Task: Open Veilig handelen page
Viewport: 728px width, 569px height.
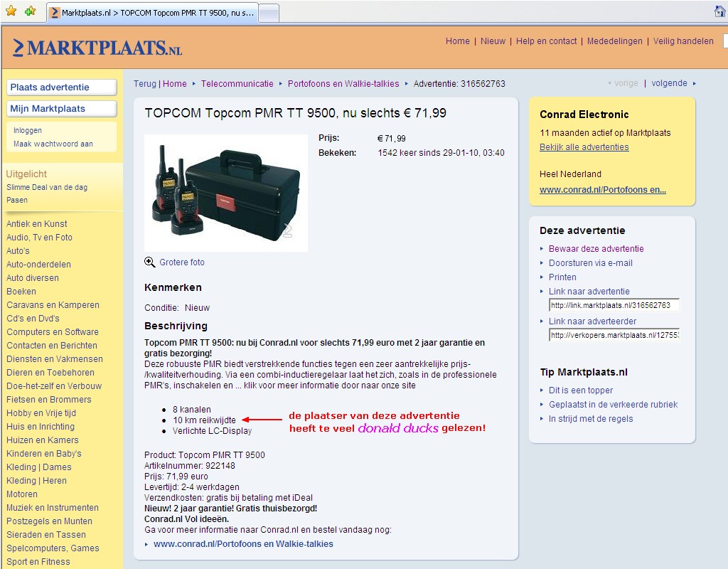Action: pyautogui.click(x=683, y=41)
